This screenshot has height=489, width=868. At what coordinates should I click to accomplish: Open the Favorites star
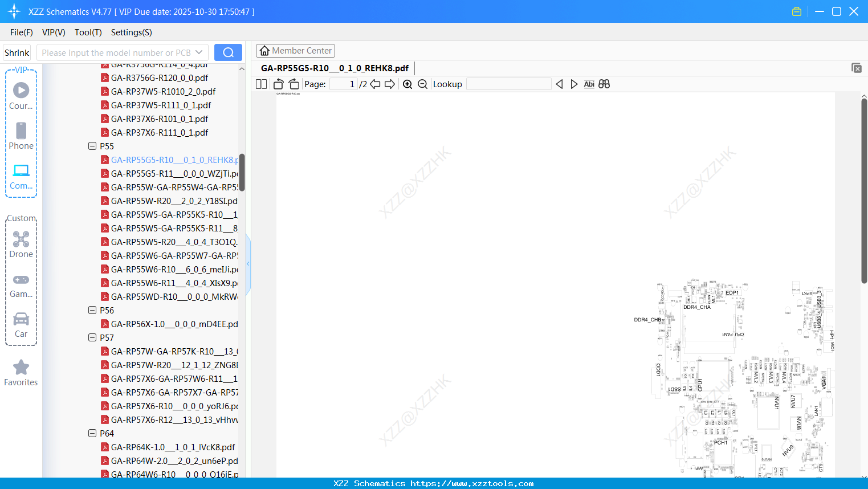pos(21,373)
